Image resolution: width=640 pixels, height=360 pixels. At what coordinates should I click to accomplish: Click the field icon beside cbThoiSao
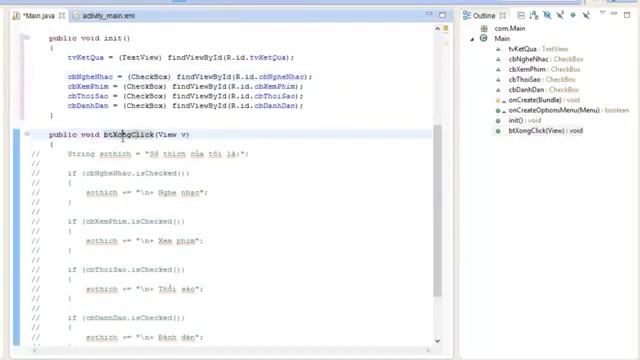click(x=498, y=80)
